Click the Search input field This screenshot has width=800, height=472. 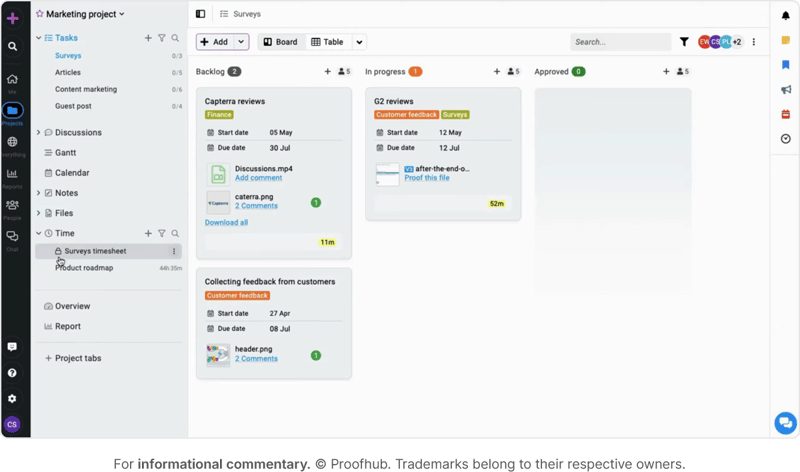620,42
